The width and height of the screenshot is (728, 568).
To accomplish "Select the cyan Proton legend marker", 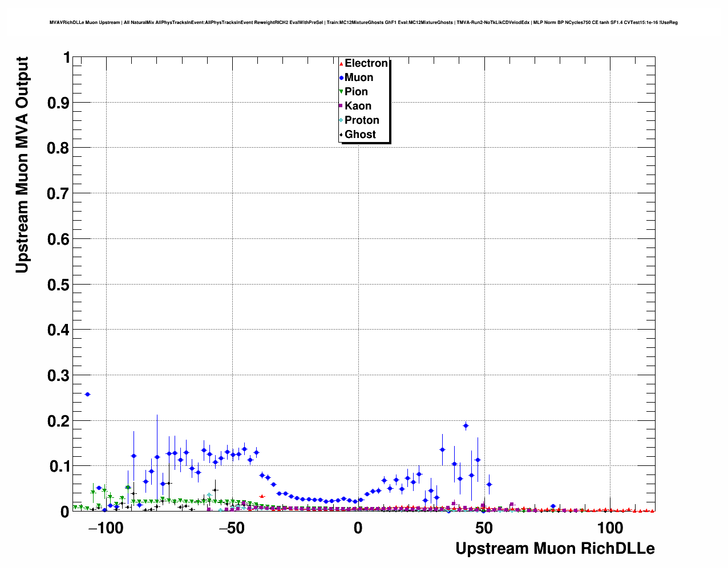I will click(341, 120).
